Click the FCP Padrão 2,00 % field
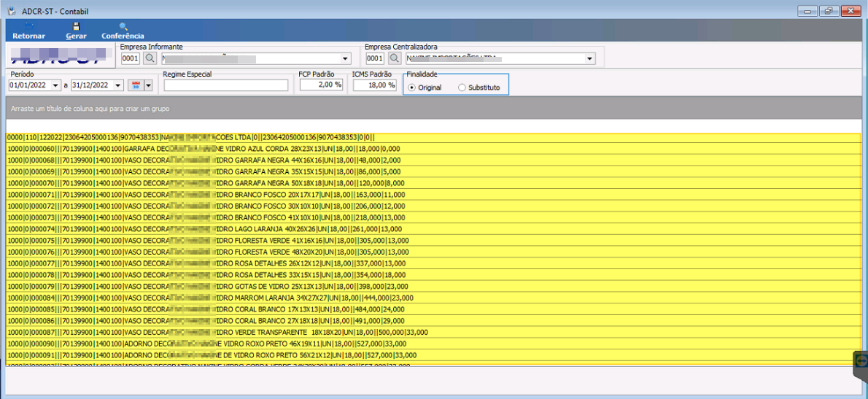This screenshot has height=399, width=868. pos(322,85)
